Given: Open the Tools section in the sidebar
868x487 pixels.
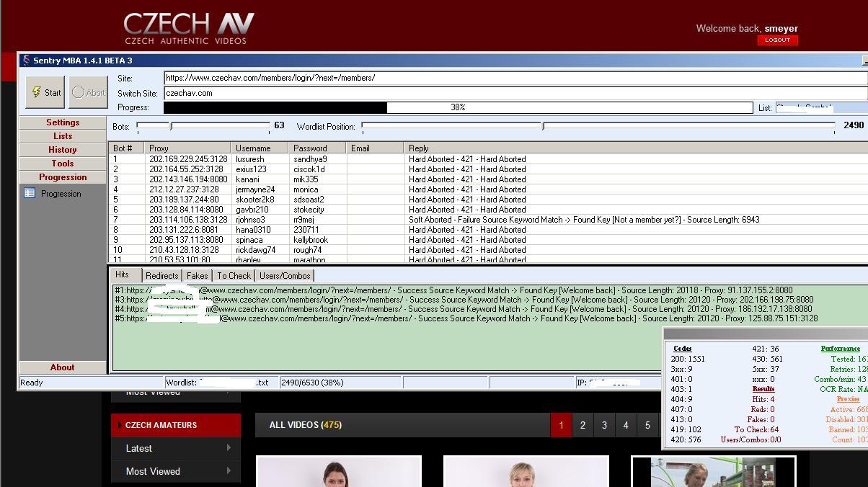Looking at the screenshot, I should click(x=63, y=164).
